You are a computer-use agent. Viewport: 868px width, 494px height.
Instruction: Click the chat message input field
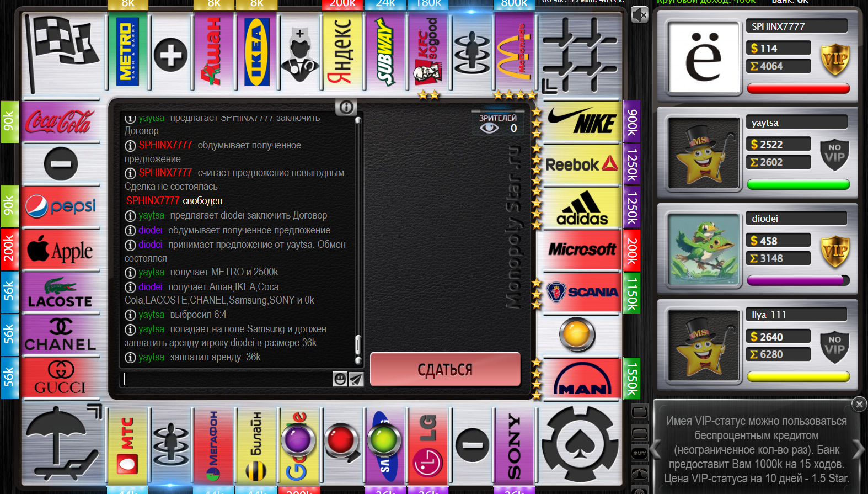point(227,379)
